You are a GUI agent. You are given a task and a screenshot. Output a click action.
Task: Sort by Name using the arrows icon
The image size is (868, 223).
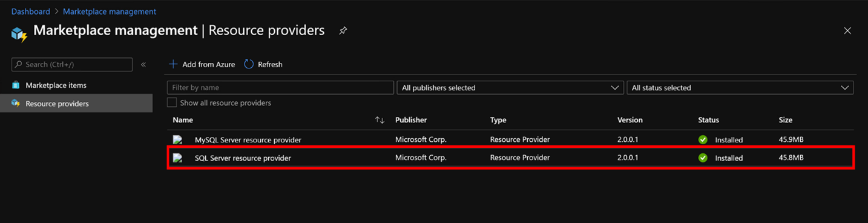[380, 120]
